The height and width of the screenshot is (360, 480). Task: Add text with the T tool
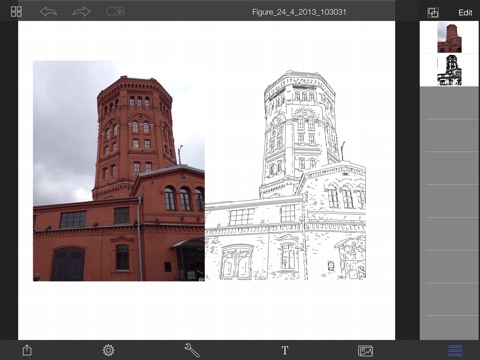coord(285,350)
